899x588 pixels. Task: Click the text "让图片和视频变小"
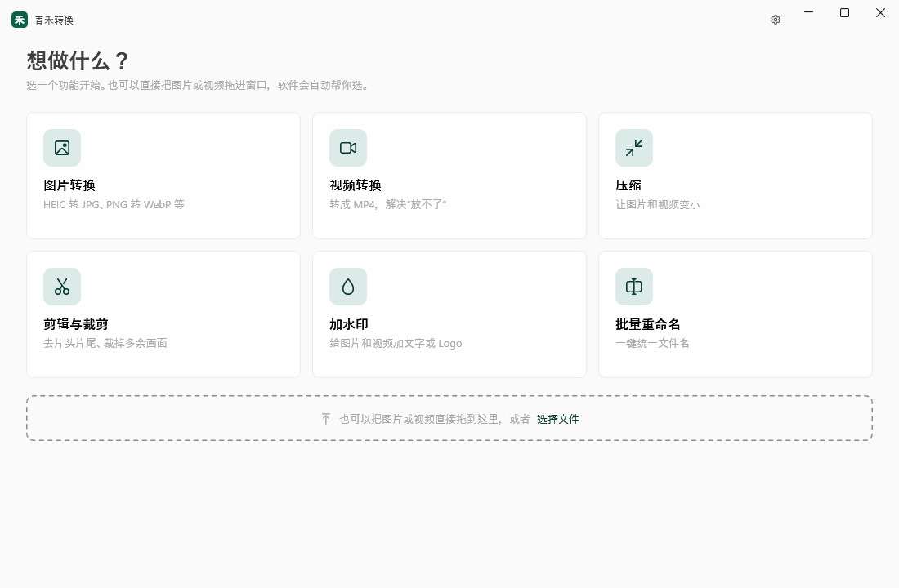658,205
